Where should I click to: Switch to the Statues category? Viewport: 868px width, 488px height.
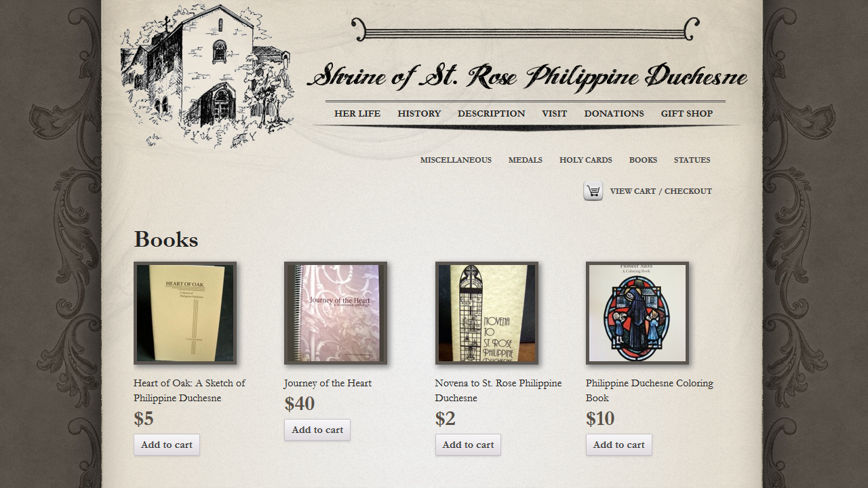(692, 160)
